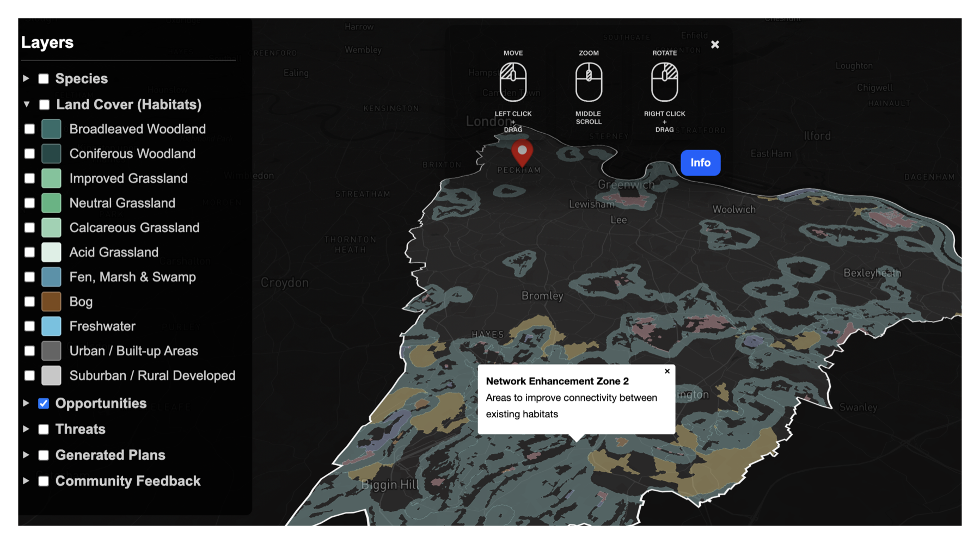980x544 pixels.
Task: Uncheck the Opportunities layer checkbox
Action: point(44,404)
